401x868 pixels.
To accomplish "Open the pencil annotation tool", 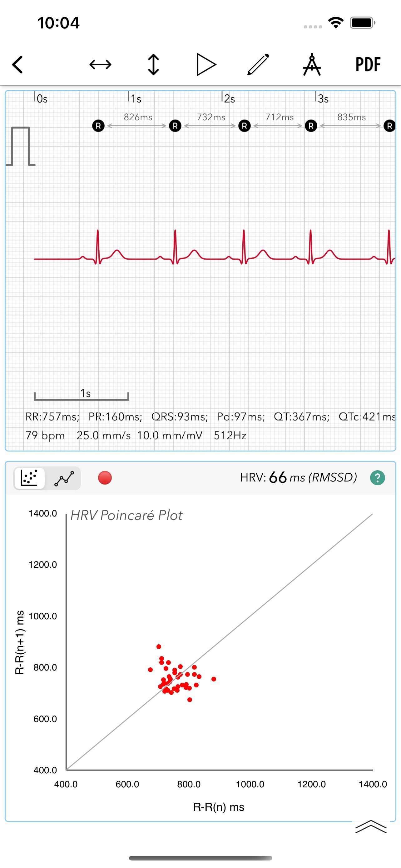I will coord(258,64).
